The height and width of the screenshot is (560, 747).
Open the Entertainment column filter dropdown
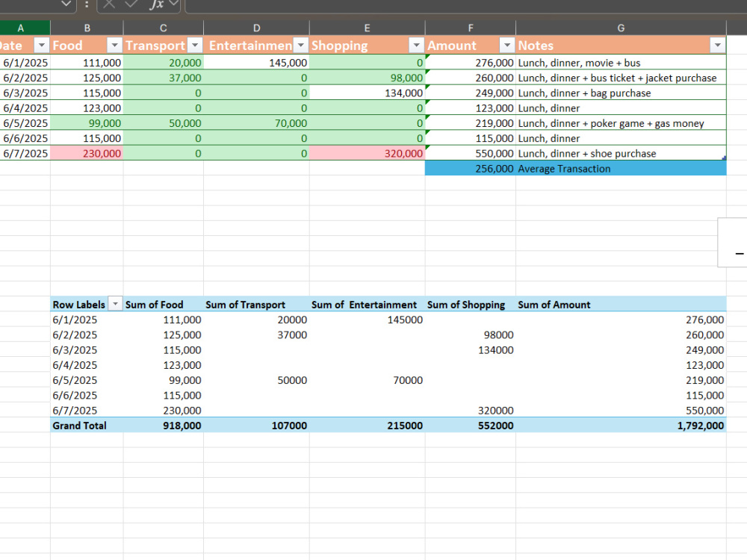pyautogui.click(x=300, y=46)
